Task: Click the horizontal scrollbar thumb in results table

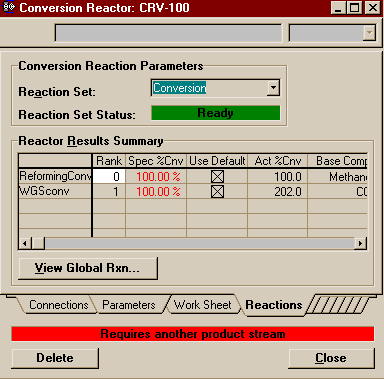Action: tap(38, 243)
